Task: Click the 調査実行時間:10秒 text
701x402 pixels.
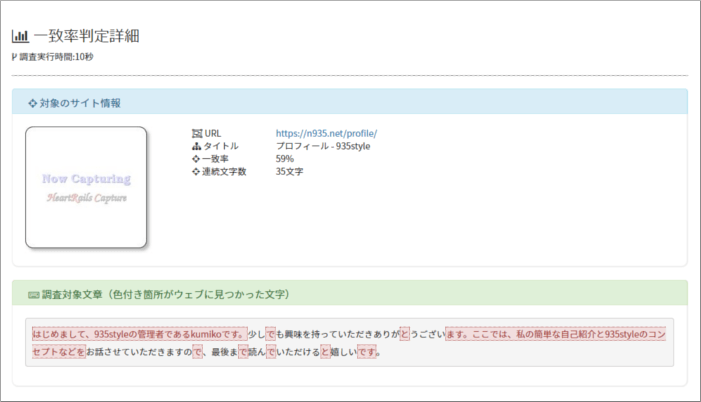Action: (56, 57)
